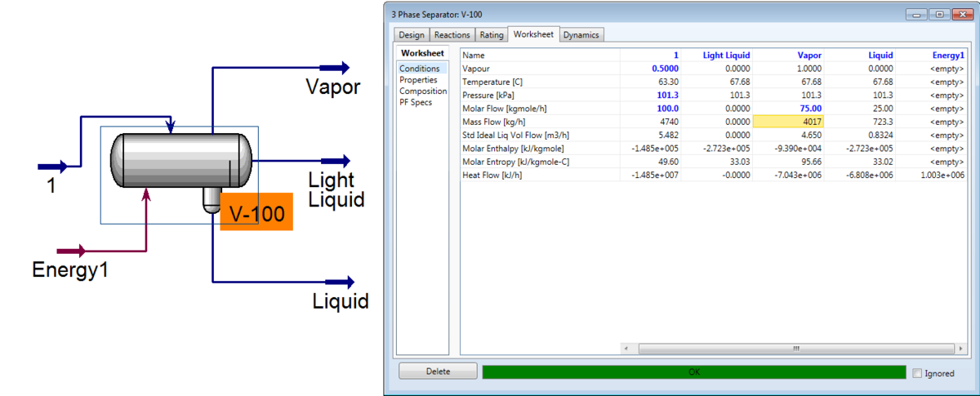Select Properties in the Worksheet list
This screenshot has width=980, height=396.
pos(418,80)
